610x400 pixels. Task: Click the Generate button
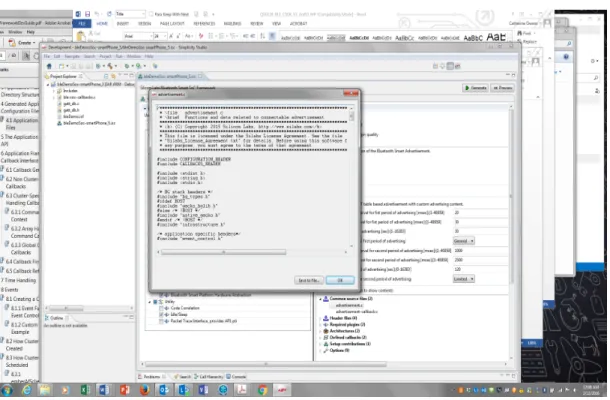[x=475, y=88]
